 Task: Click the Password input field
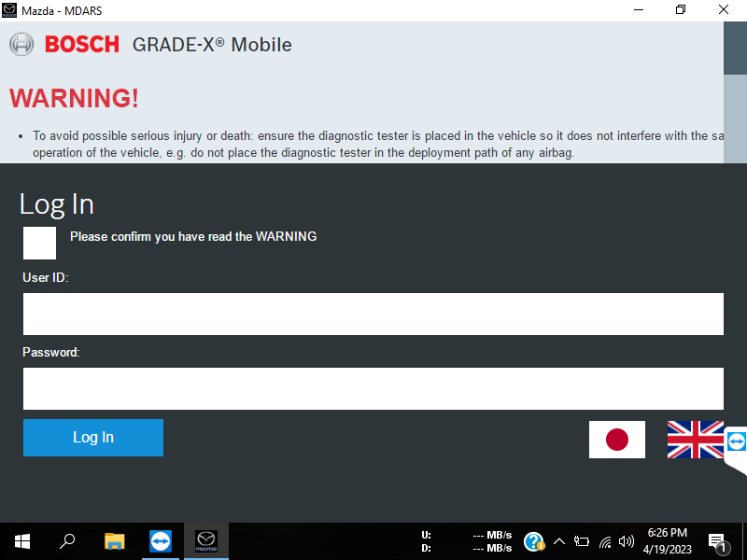373,388
